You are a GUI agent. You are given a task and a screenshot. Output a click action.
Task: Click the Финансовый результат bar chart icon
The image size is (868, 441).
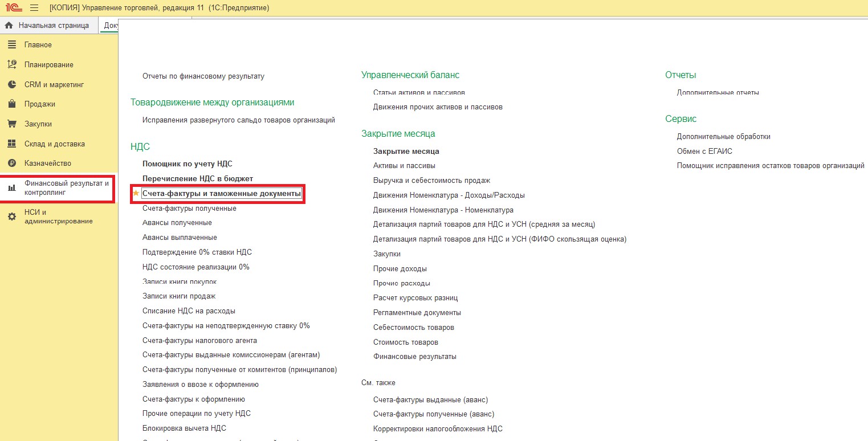pyautogui.click(x=12, y=188)
